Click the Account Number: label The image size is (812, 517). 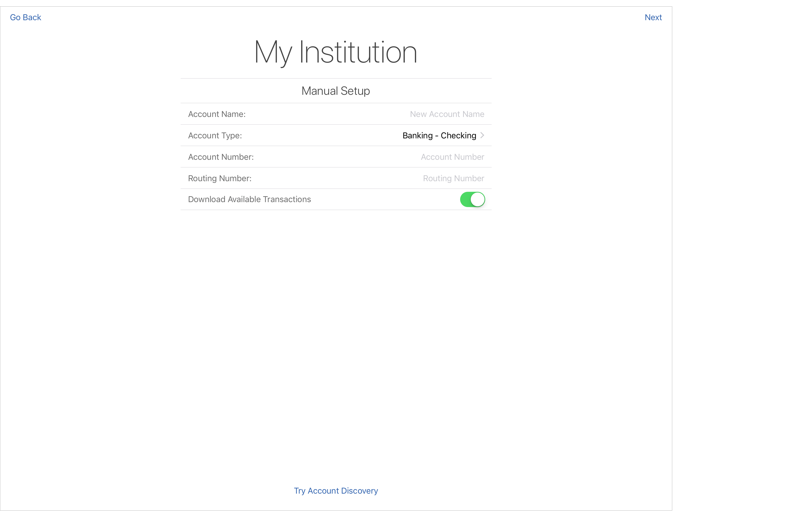(220, 157)
